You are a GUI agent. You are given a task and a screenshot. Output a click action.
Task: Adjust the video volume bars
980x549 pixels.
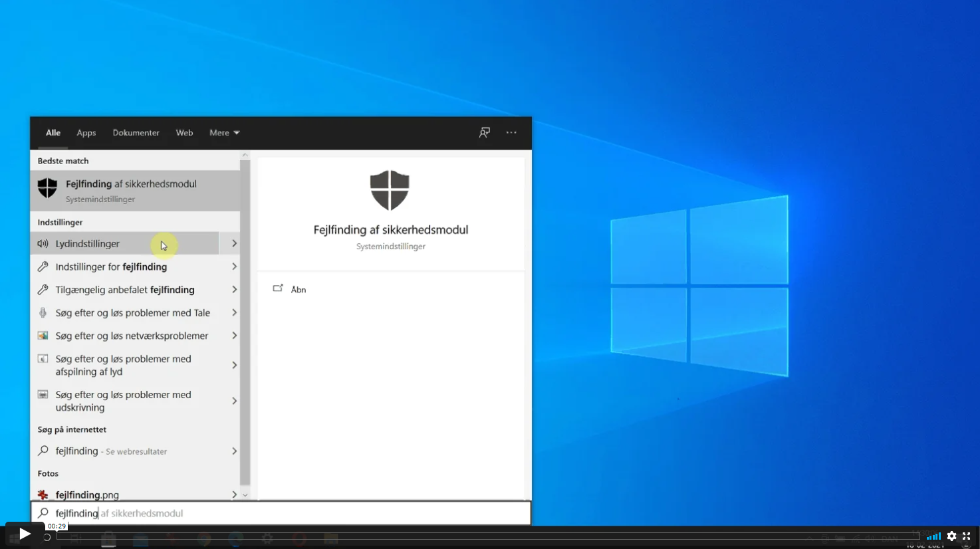933,536
